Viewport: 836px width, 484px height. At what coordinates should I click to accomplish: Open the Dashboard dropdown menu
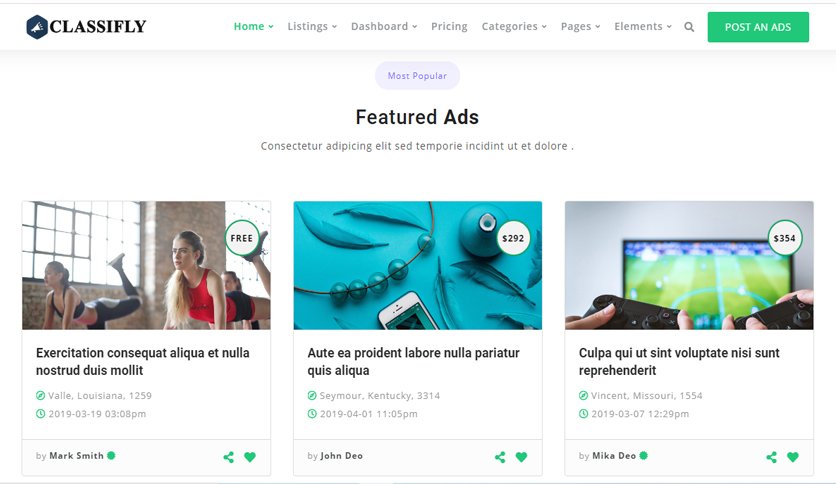click(x=384, y=26)
